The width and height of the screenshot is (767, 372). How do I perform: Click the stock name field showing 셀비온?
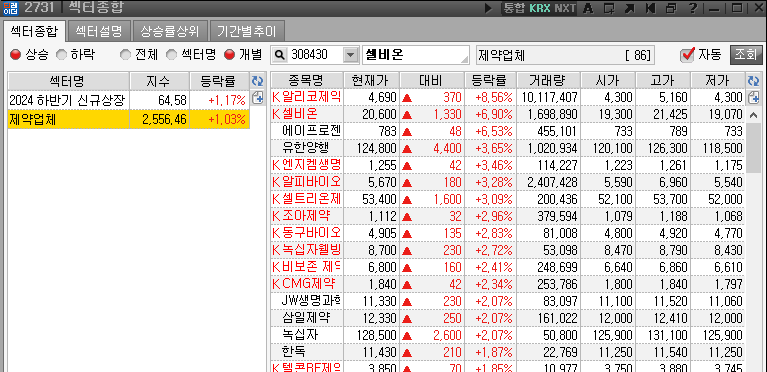pyautogui.click(x=416, y=55)
